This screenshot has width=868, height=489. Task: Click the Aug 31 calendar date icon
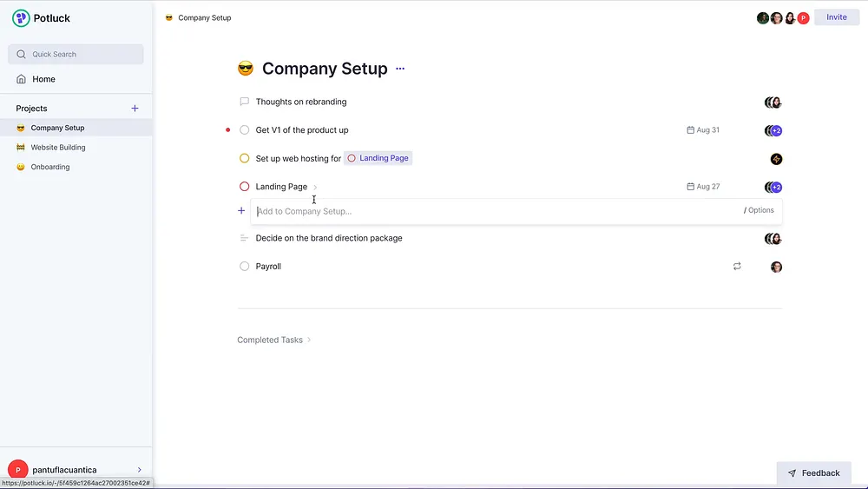tap(691, 130)
